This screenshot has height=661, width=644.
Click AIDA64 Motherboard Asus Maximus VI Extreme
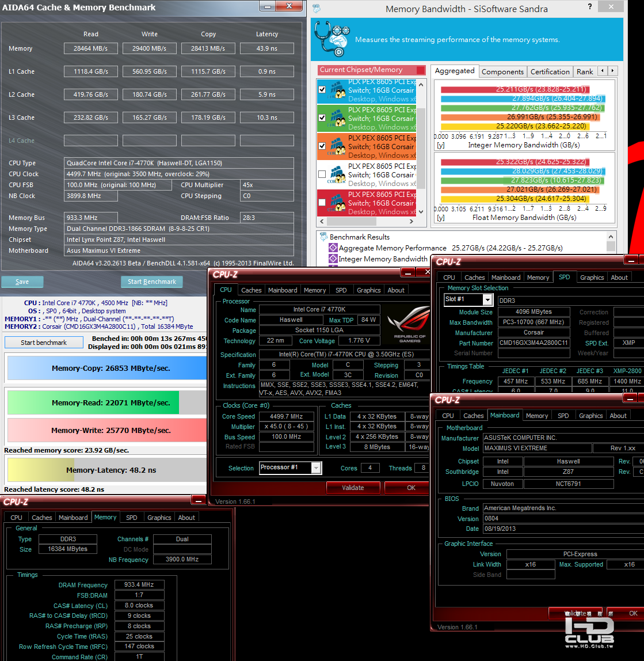pos(179,250)
